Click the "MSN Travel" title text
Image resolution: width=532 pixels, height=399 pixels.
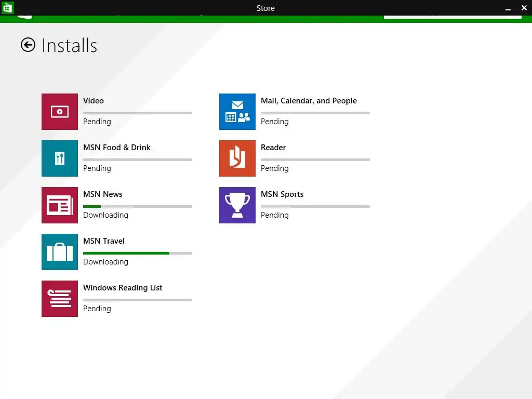point(104,241)
